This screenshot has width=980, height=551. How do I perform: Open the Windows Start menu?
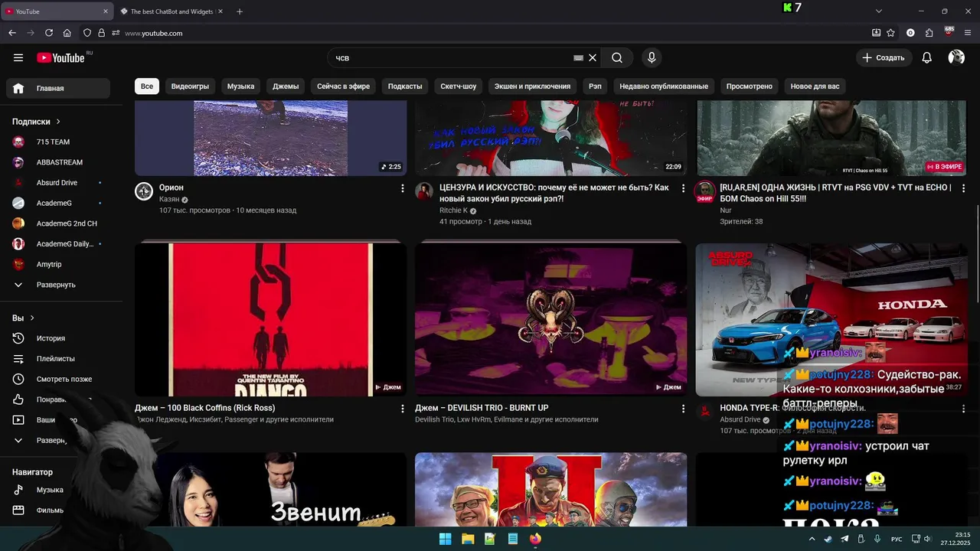coord(445,539)
